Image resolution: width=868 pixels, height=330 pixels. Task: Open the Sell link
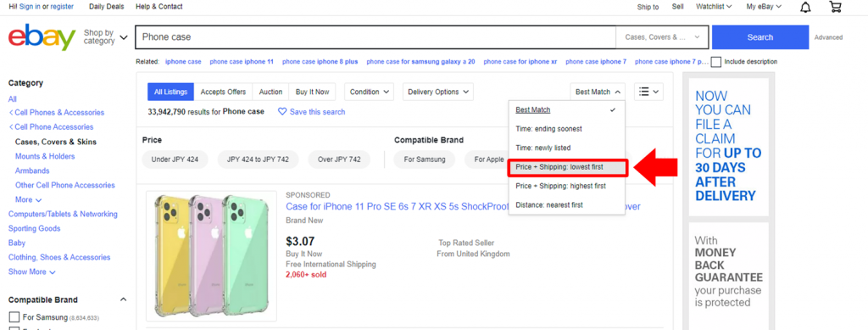point(677,7)
